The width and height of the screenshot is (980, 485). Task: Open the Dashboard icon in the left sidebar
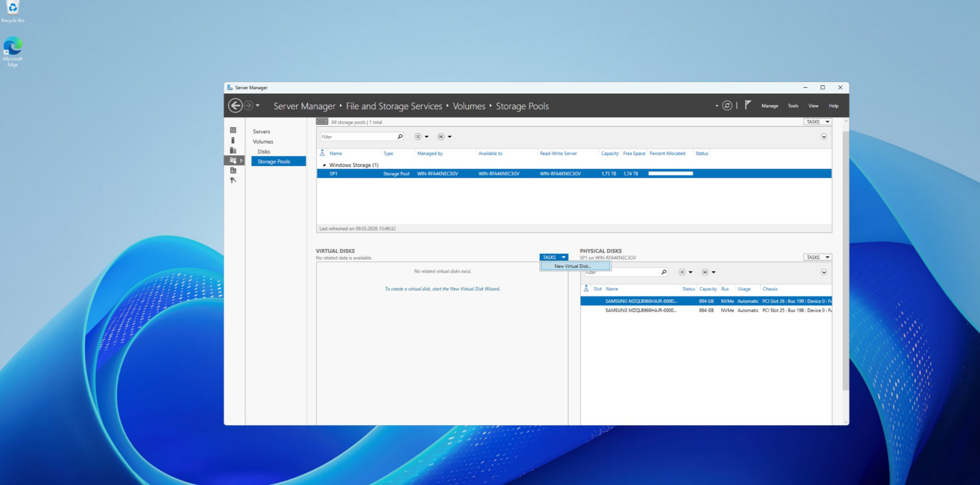tap(233, 130)
